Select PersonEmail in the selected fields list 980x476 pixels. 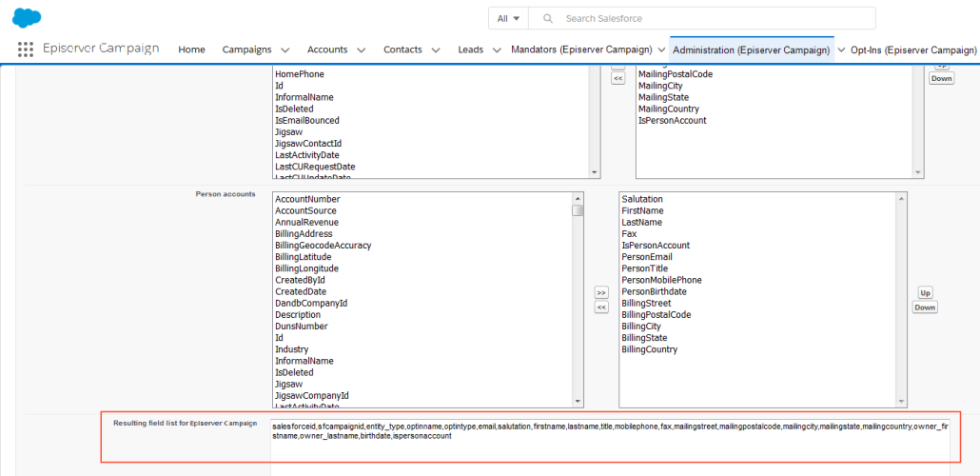pyautogui.click(x=647, y=257)
